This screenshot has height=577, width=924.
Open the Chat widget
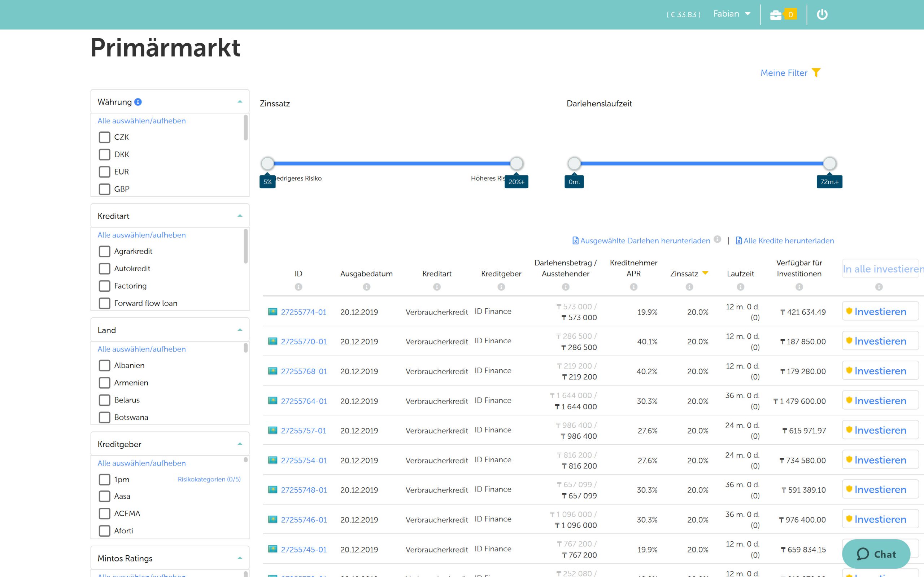point(876,554)
